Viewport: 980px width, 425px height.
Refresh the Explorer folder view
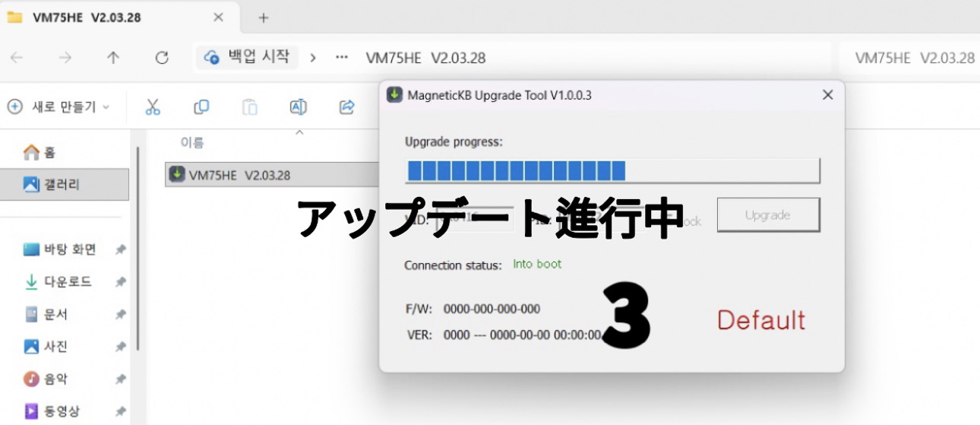[161, 57]
